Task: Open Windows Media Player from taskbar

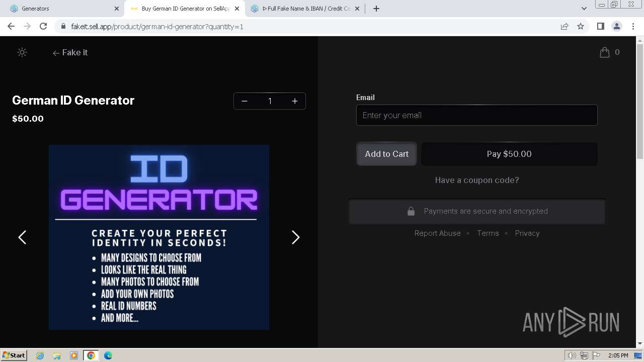Action: click(74, 355)
